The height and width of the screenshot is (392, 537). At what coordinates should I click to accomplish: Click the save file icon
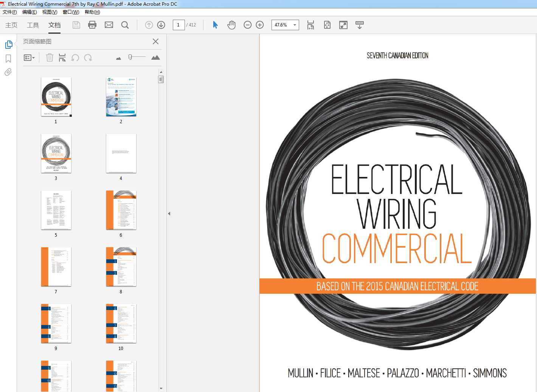point(76,25)
